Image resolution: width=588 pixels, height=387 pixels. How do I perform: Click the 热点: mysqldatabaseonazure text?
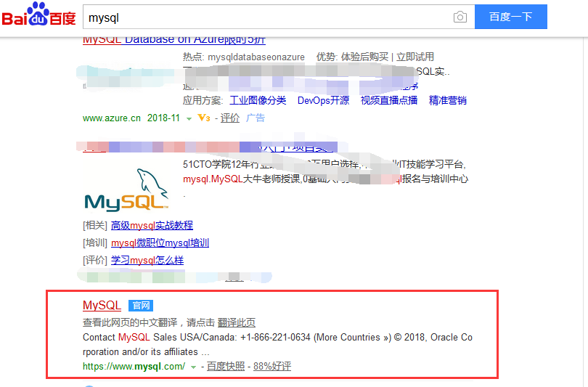point(244,57)
